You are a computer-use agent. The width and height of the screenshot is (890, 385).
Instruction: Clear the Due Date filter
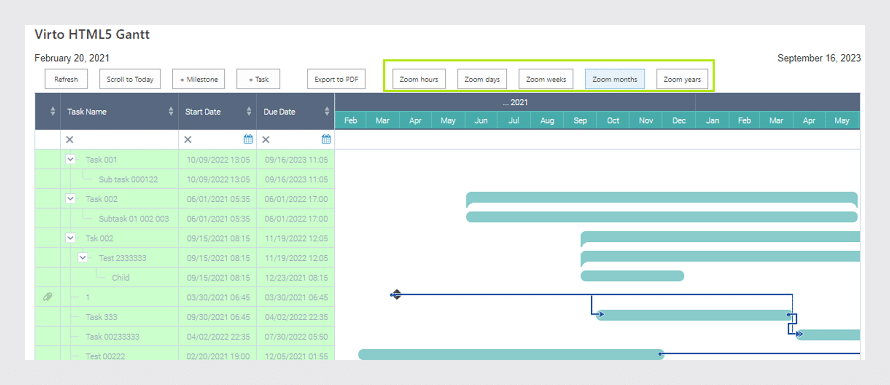266,140
